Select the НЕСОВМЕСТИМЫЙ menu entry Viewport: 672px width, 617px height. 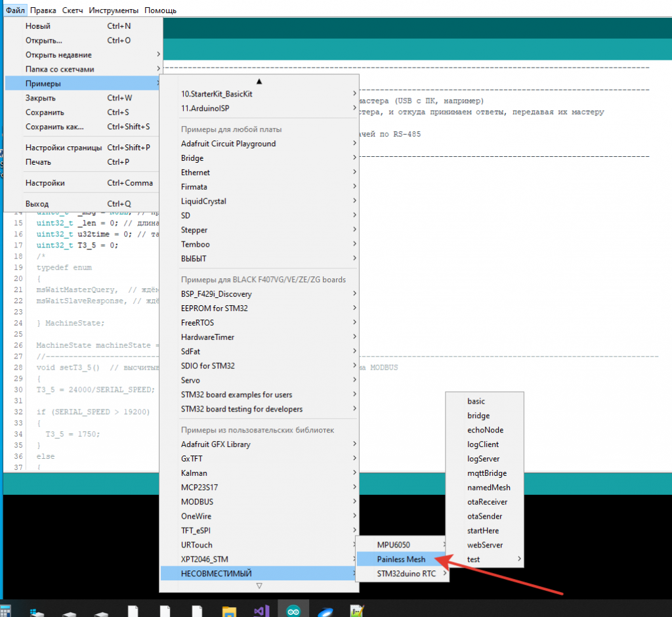(x=259, y=574)
